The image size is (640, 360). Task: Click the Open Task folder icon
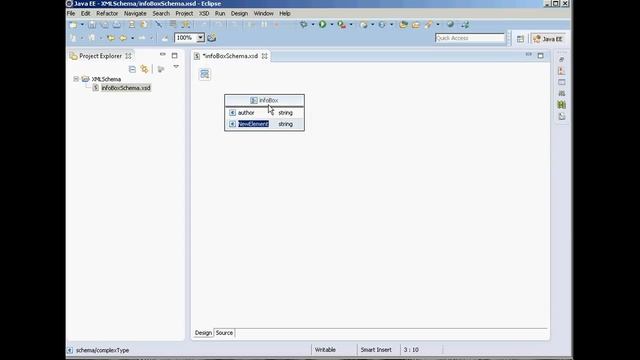pyautogui.click(x=416, y=25)
